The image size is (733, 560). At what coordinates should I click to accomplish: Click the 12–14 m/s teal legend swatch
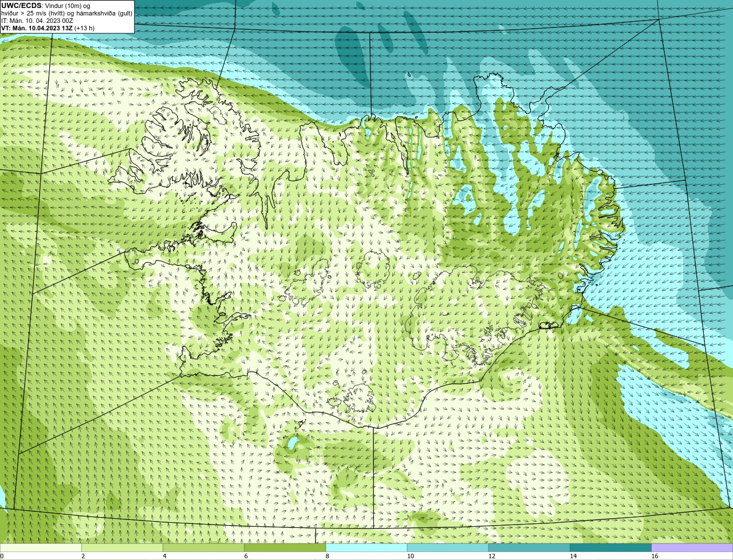529,548
